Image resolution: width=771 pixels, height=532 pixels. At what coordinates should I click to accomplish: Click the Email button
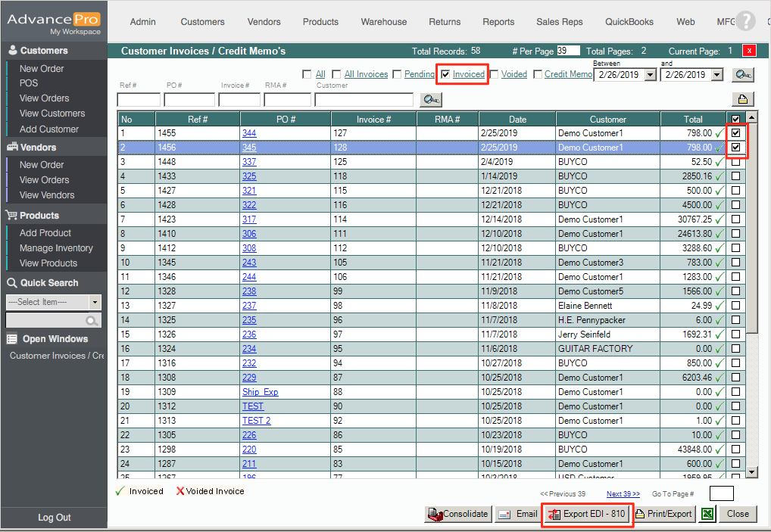tap(517, 514)
